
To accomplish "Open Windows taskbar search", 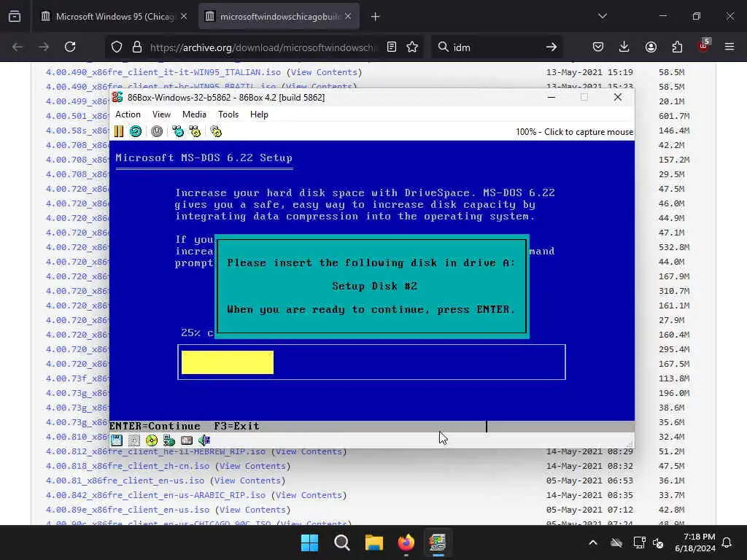I will [342, 542].
